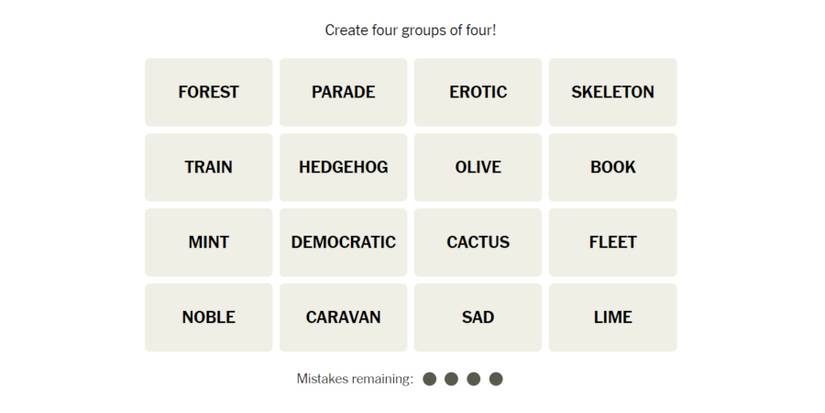The width and height of the screenshot is (825, 413).
Task: Pick the SAD word tile
Action: (x=478, y=317)
